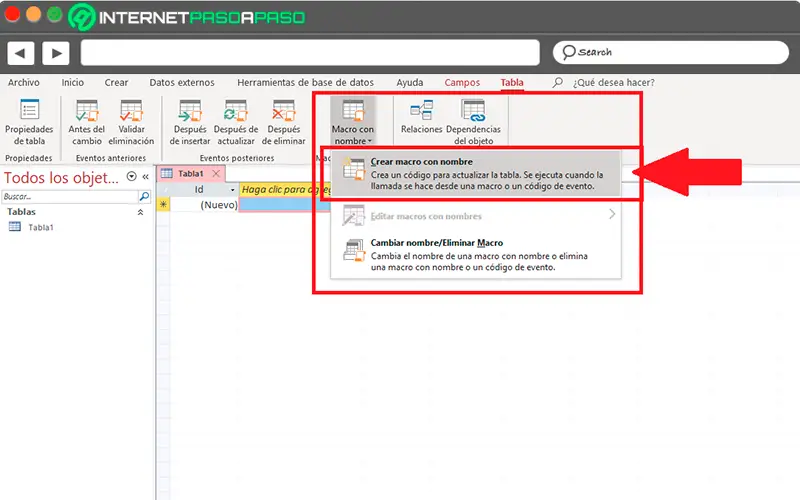The height and width of the screenshot is (500, 800).
Task: Open the Id column dropdown arrow
Action: click(x=233, y=190)
